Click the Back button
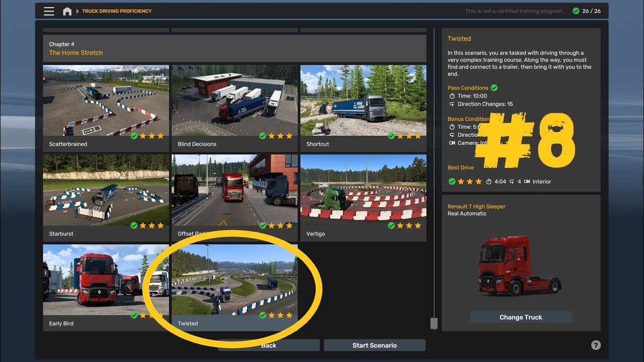This screenshot has height=362, width=644. pos(269,345)
